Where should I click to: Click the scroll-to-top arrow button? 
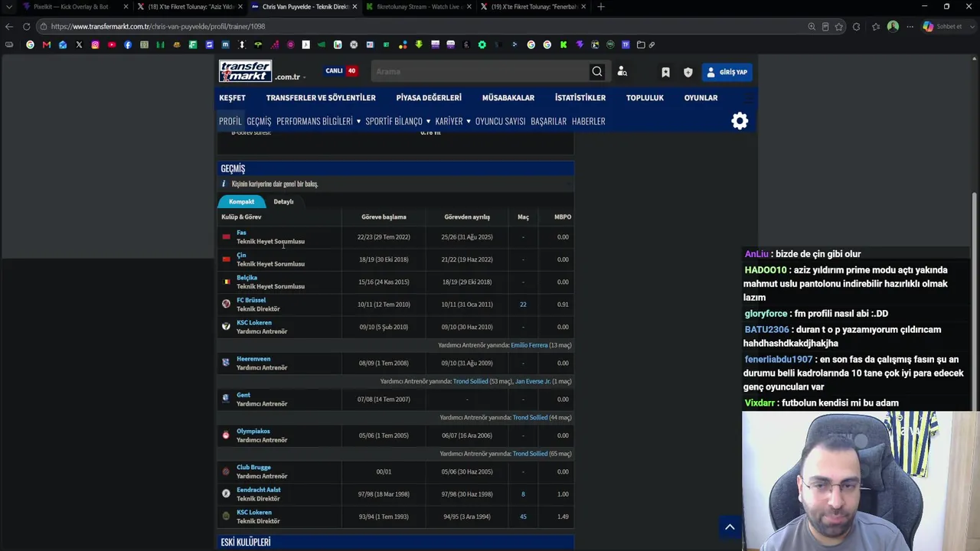click(x=730, y=527)
